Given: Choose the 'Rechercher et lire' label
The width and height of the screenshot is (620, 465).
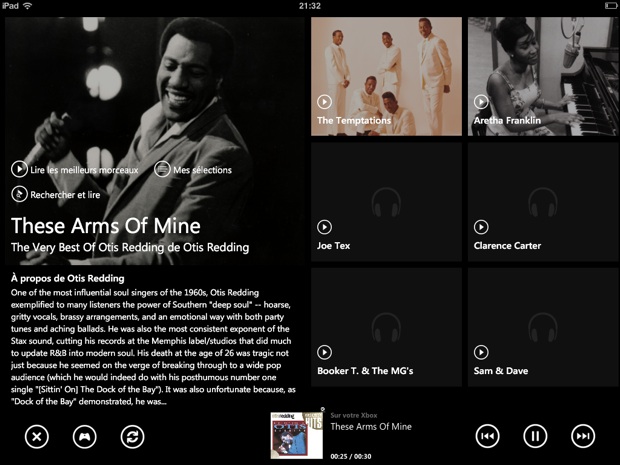Looking at the screenshot, I should [65, 195].
